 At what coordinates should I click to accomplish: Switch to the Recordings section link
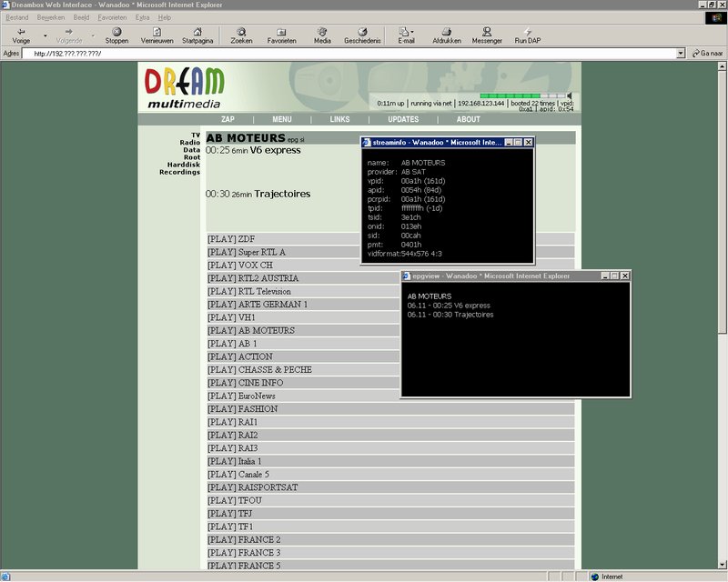coord(179,172)
